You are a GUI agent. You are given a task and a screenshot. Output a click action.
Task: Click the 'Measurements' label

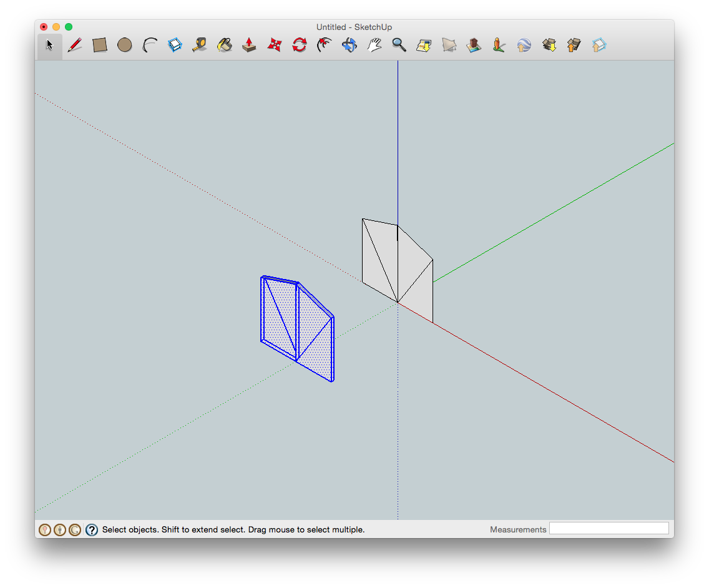[x=518, y=530]
